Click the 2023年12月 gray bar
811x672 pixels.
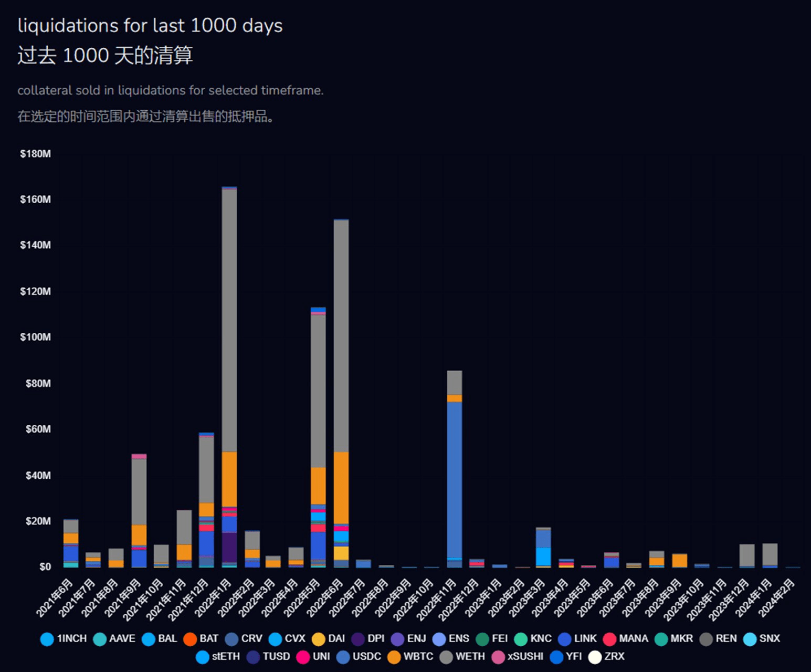(x=747, y=555)
